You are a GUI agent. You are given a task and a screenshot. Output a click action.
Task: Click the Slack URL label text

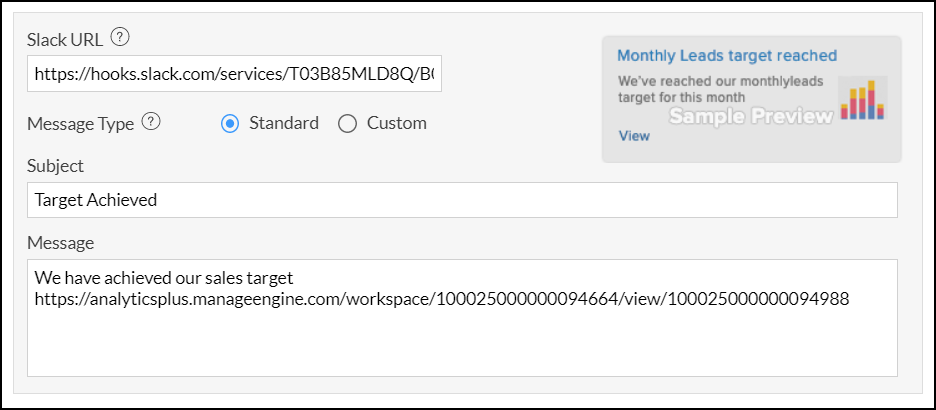[x=65, y=39]
